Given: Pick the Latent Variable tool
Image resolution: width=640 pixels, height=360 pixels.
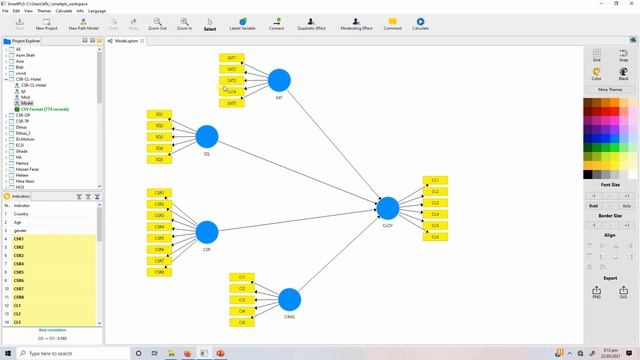Looking at the screenshot, I should tap(242, 24).
